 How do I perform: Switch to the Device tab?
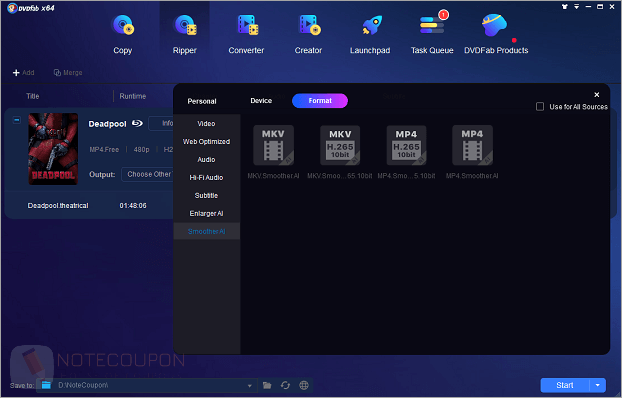pos(261,101)
